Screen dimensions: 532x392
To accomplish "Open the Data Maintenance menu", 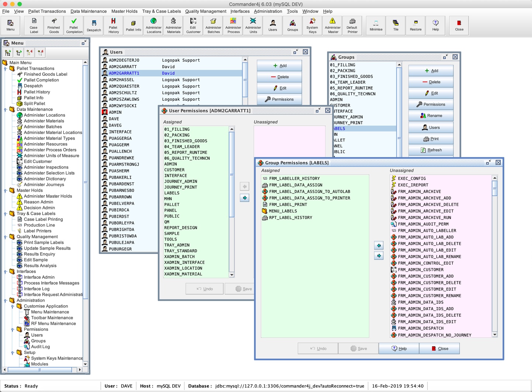I will click(88, 11).
